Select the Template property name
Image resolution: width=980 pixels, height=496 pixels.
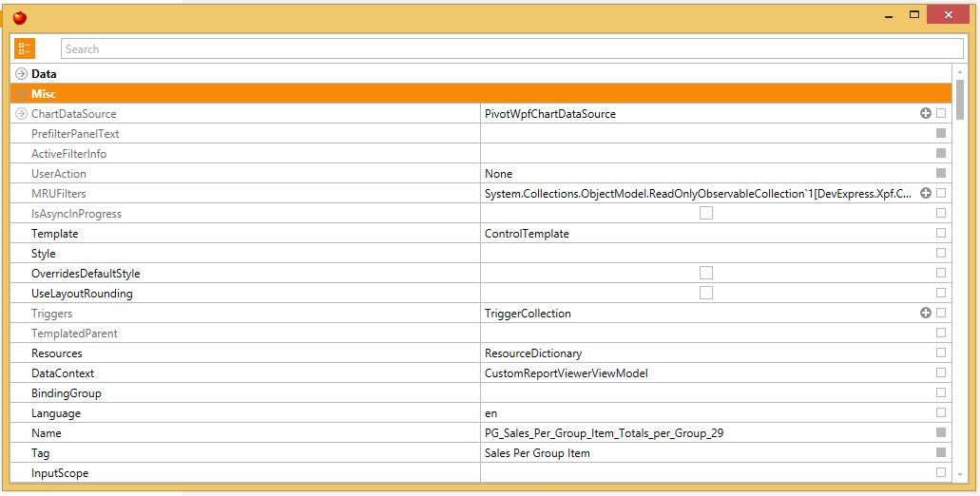55,234
